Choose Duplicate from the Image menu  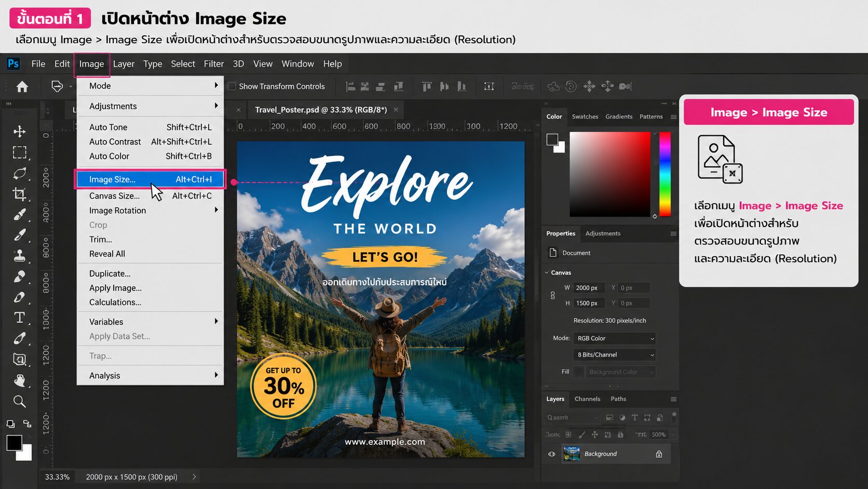tap(151, 274)
